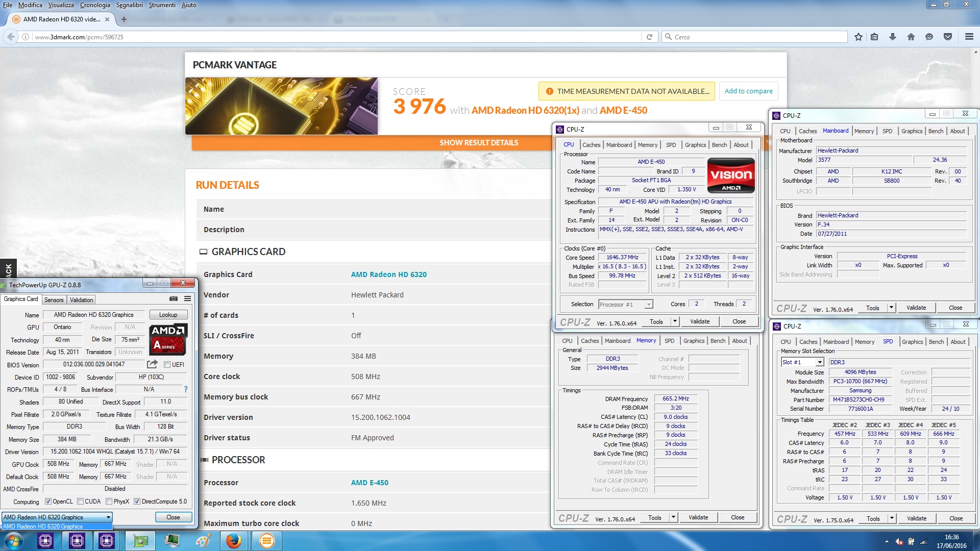This screenshot has width=980, height=551.
Task: Click the Bus Interface question mark in GPU-Z
Action: coord(186,389)
